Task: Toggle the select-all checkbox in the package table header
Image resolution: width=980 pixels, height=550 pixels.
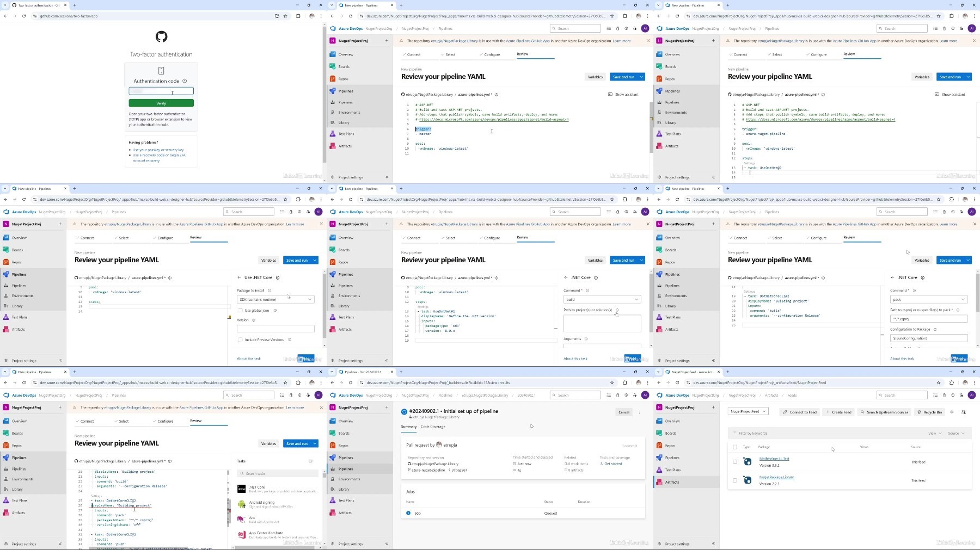Action: coord(735,447)
